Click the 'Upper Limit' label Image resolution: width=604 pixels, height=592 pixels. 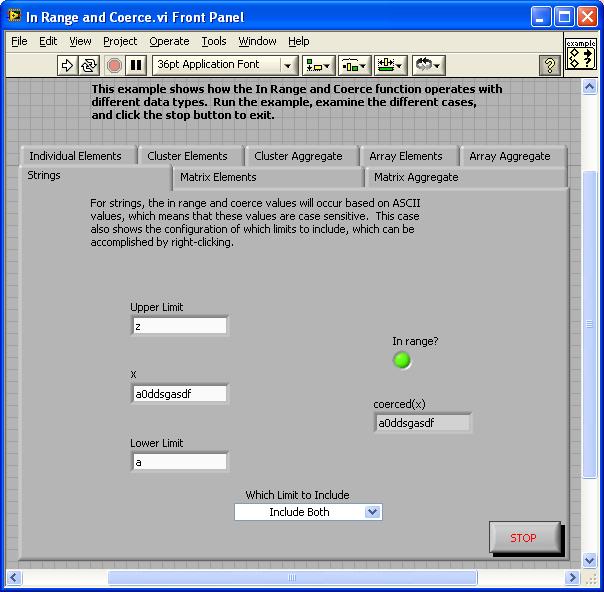[x=156, y=307]
